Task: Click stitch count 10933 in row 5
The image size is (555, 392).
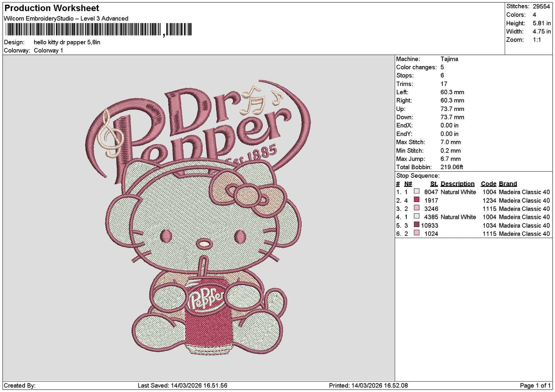Action: [429, 225]
